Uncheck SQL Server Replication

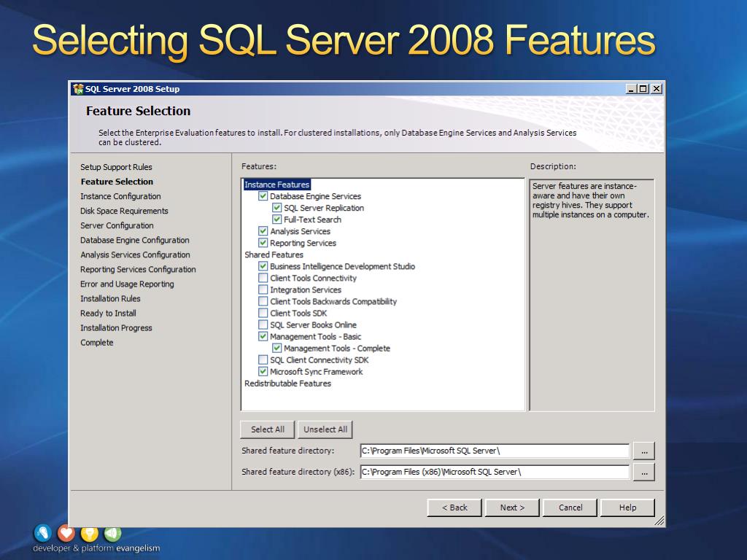pos(276,208)
